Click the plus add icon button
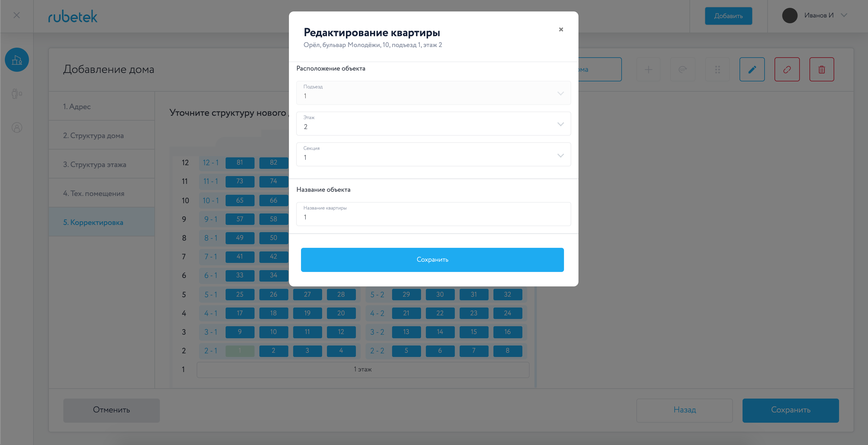 (648, 69)
